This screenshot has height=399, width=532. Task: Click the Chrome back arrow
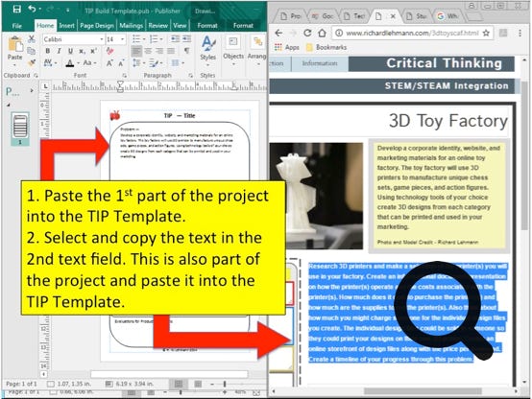(x=278, y=33)
